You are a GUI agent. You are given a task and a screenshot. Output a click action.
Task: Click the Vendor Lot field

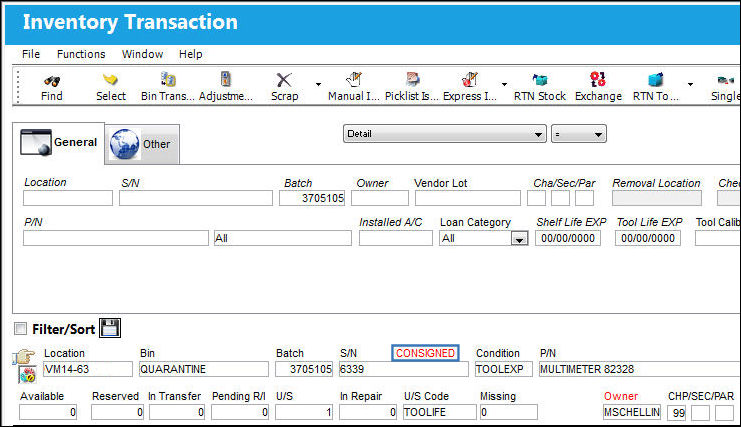(x=468, y=198)
